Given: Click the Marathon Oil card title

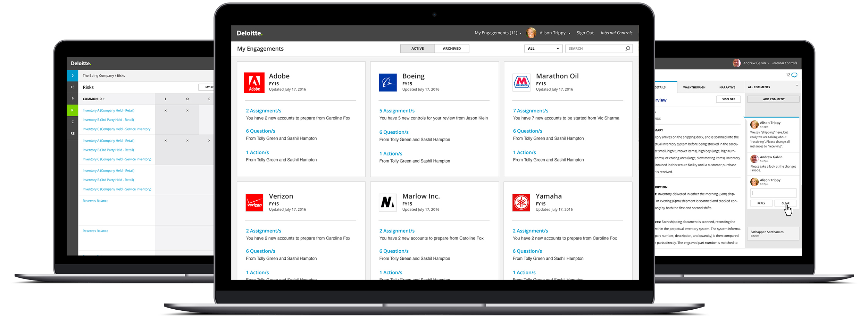Looking at the screenshot, I should 557,76.
